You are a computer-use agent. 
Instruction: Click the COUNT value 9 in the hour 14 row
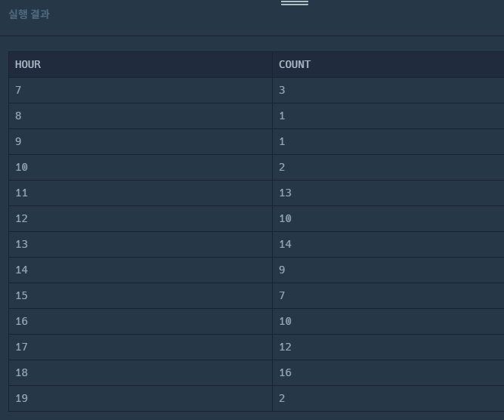pos(282,270)
